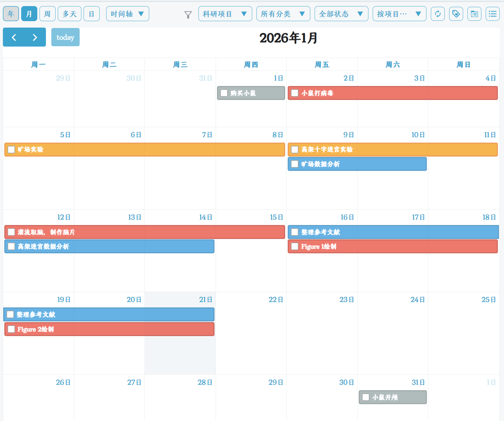Mark 高架十字迷宫实验 checkbox done
Image resolution: width=504 pixels, height=421 pixels.
coord(295,149)
